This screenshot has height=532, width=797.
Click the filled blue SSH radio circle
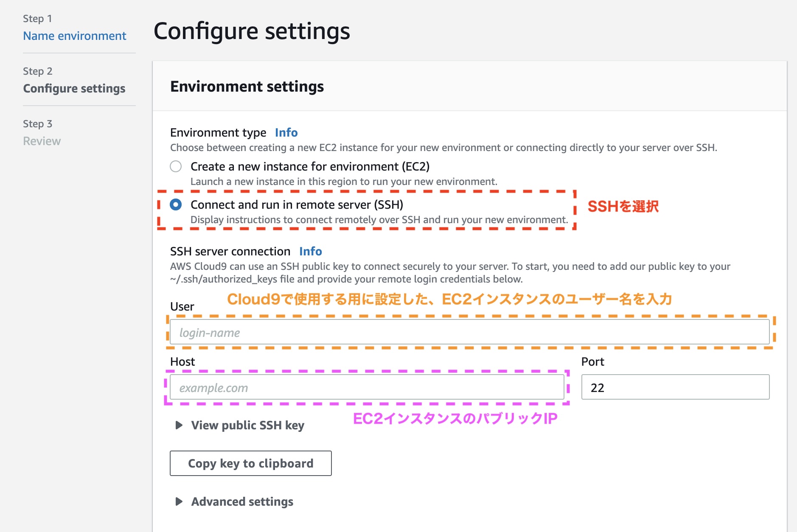[x=176, y=204]
